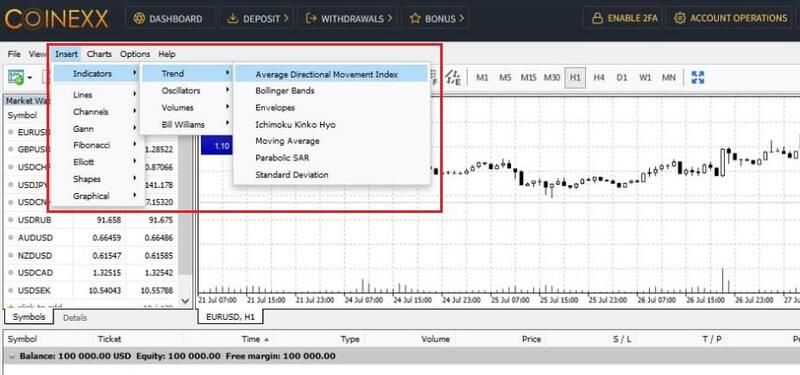This screenshot has width=800, height=375.
Task: Select the M5 timeframe
Action: tap(505, 78)
